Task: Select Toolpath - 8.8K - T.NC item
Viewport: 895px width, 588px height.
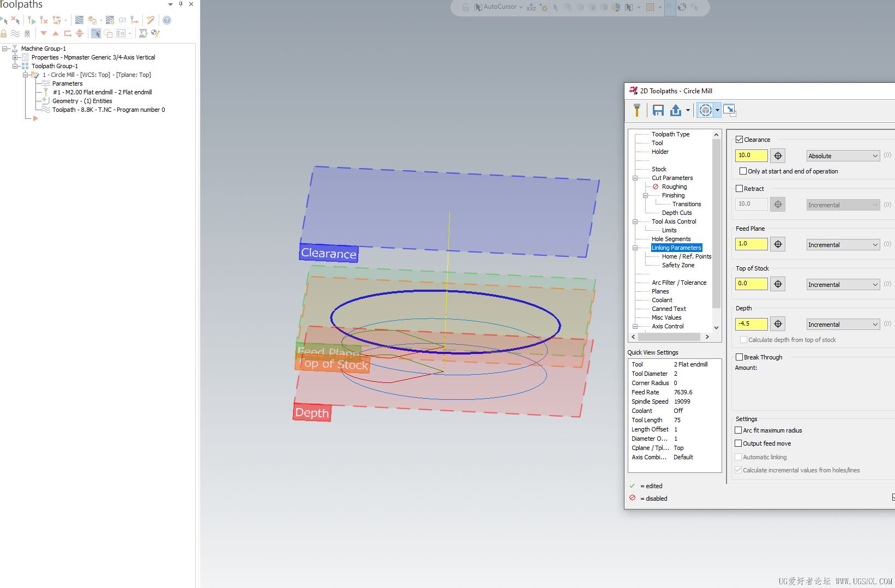Action: tap(108, 110)
